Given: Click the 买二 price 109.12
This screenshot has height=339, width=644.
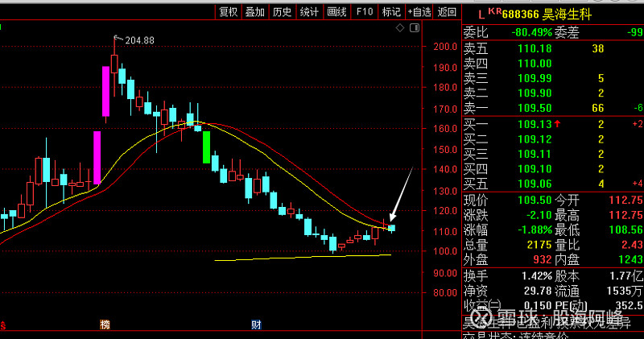Looking at the screenshot, I should tap(535, 139).
